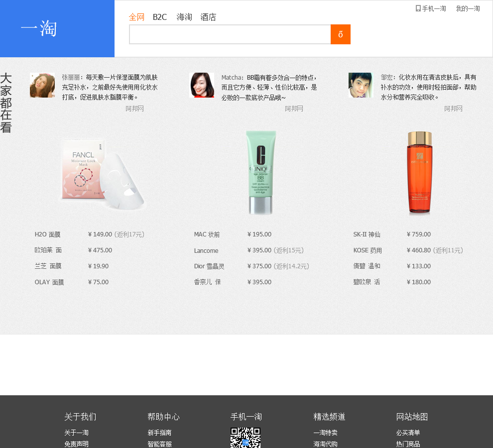Open 手机一淘 in the top bar
This screenshot has width=493, height=448.
pyautogui.click(x=431, y=8)
